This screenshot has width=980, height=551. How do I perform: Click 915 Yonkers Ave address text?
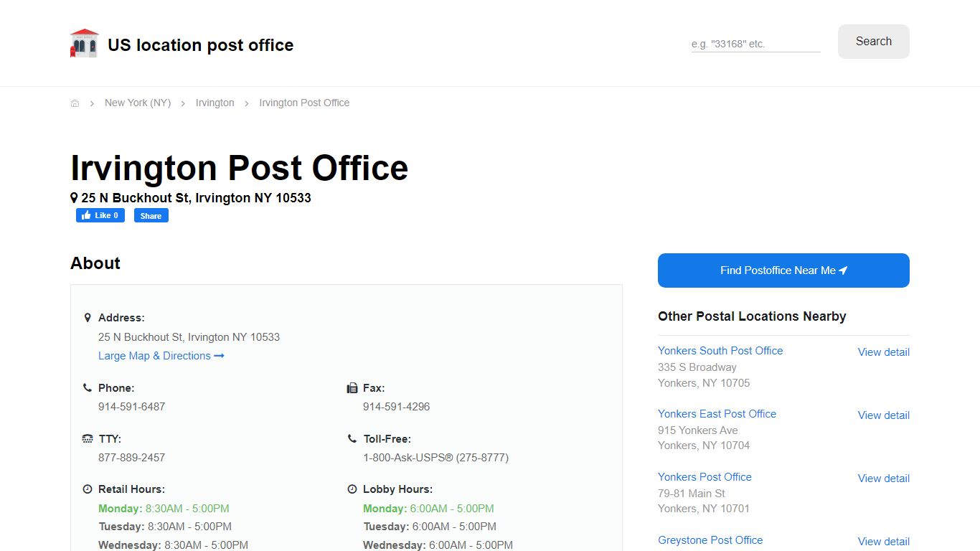pos(698,430)
